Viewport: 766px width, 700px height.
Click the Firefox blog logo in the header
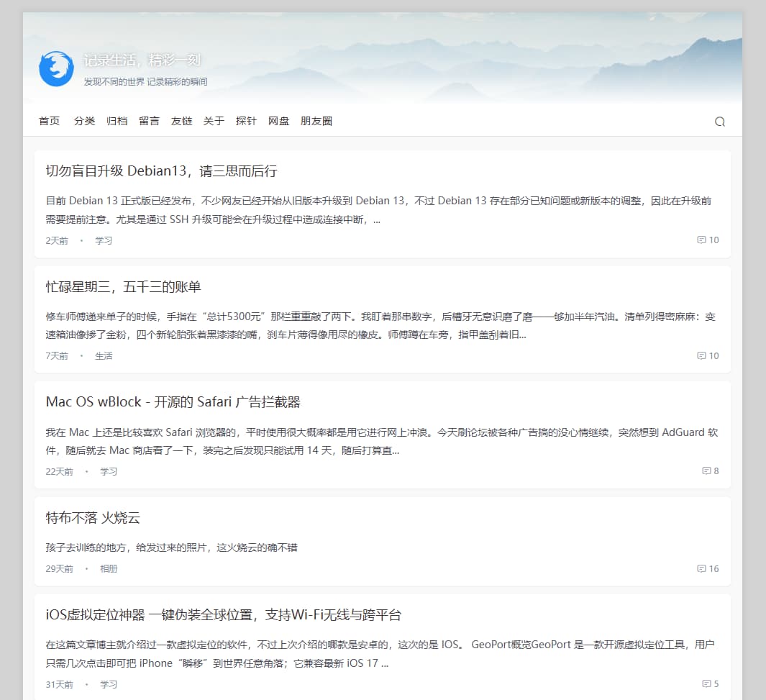56,68
